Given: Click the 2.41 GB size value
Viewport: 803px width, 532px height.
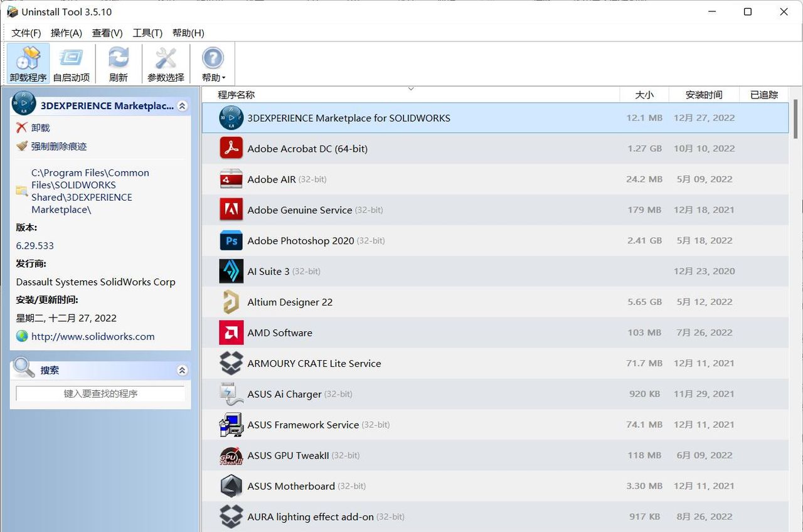Looking at the screenshot, I should (645, 240).
